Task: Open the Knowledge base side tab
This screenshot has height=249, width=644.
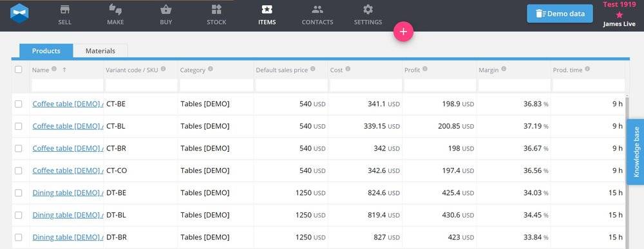Action: click(636, 152)
